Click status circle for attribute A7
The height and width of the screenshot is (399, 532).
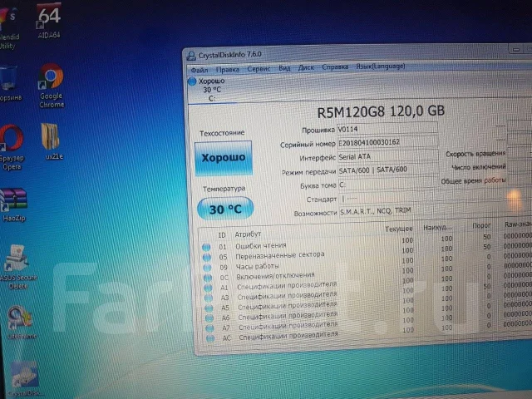coord(210,328)
